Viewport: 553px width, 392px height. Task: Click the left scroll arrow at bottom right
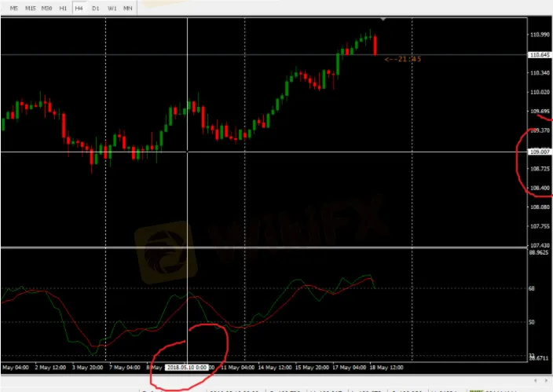[x=536, y=380]
